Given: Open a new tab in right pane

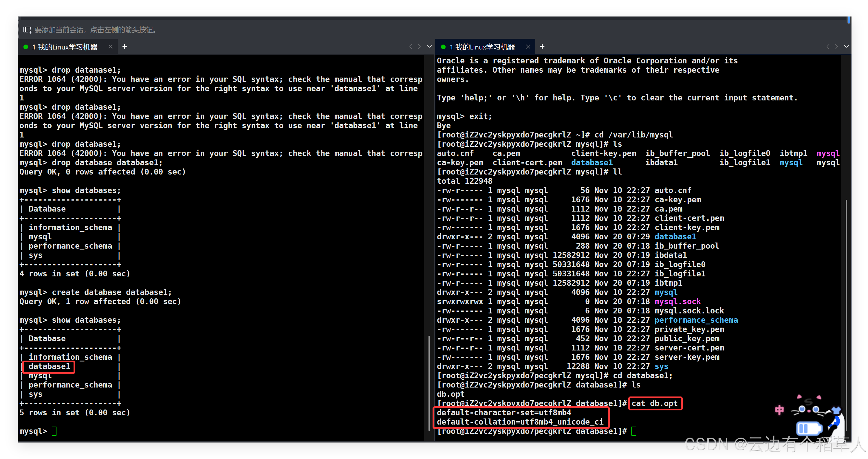Looking at the screenshot, I should pos(542,47).
